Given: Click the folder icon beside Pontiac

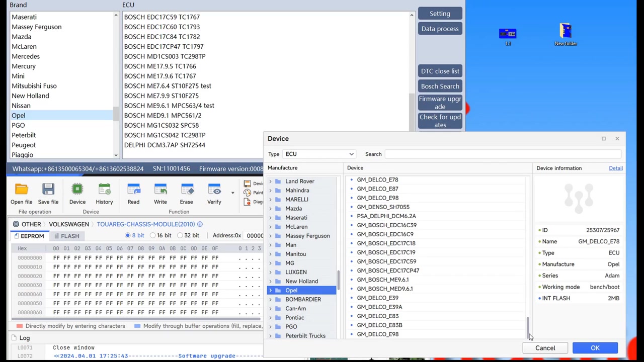Looking at the screenshot, I should [x=278, y=318].
